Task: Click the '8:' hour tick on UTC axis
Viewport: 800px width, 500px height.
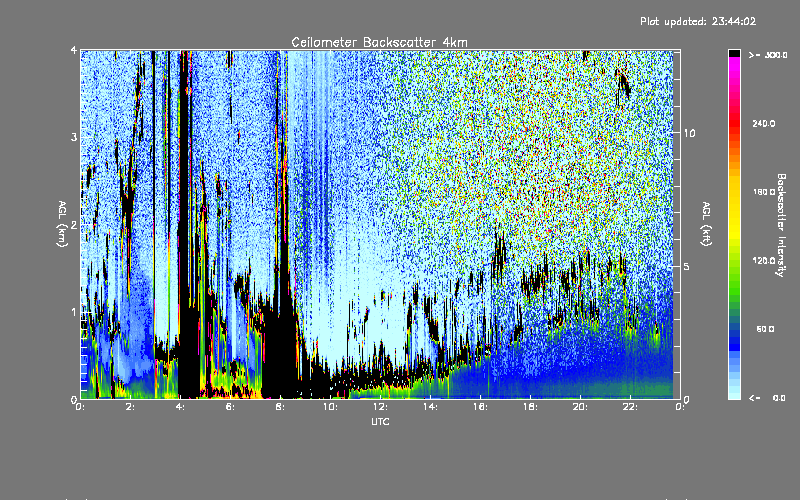Action: tap(281, 407)
